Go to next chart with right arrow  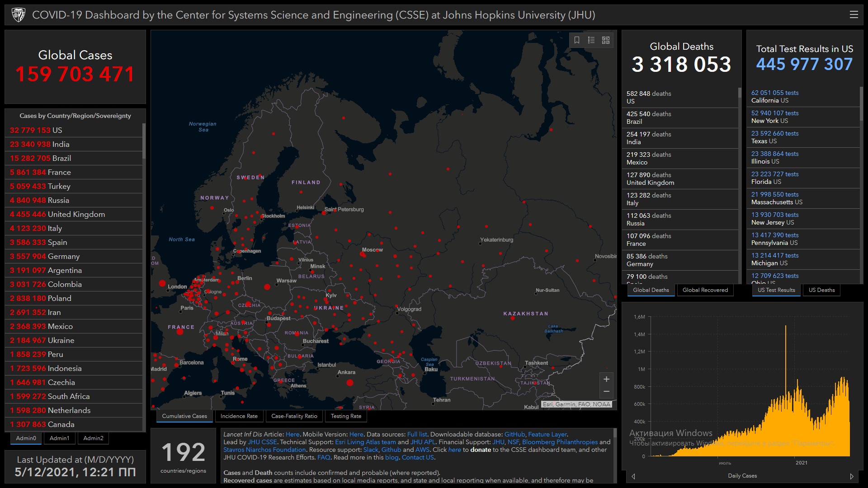click(852, 476)
